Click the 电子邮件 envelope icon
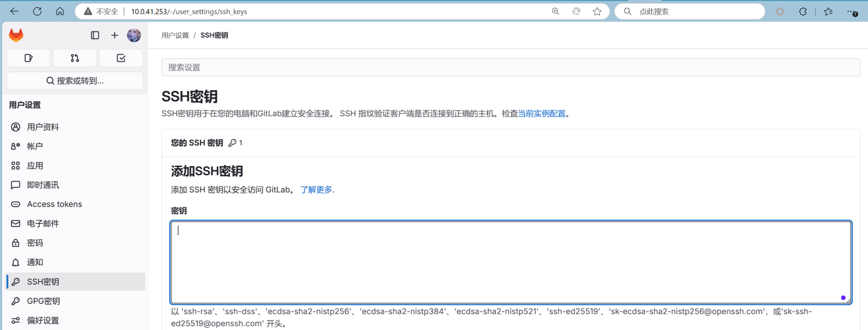The height and width of the screenshot is (330, 868). pyautogui.click(x=16, y=224)
